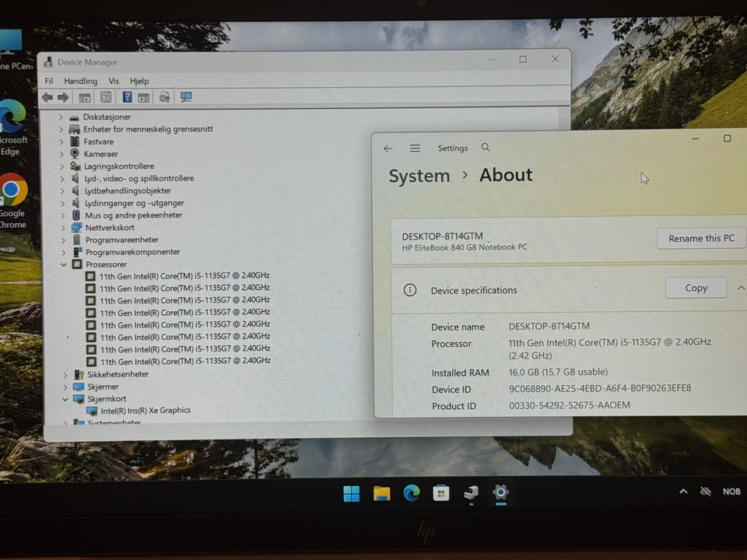The width and height of the screenshot is (747, 560).
Task: Select Mus og andre pekeenheter tree item
Action: 134,215
